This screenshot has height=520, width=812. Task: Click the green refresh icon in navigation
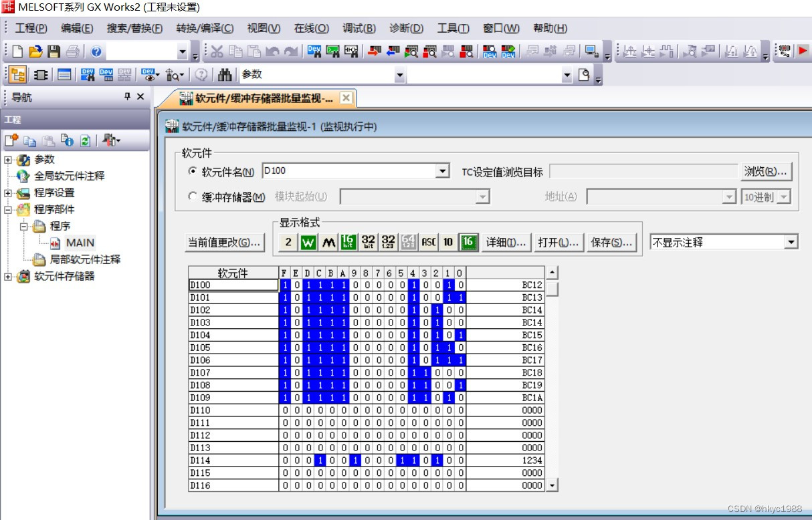(85, 140)
